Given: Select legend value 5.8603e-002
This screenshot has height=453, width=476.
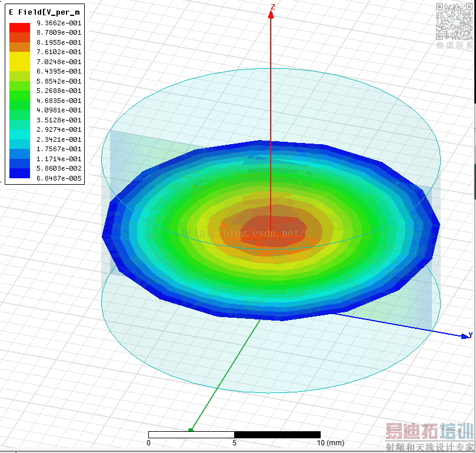Looking at the screenshot, I should 59,168.
